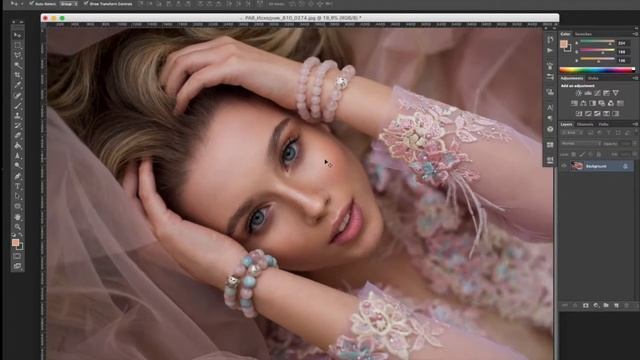Select the Lasso tool
Viewport: 640px width, 360px height.
[x=17, y=55]
